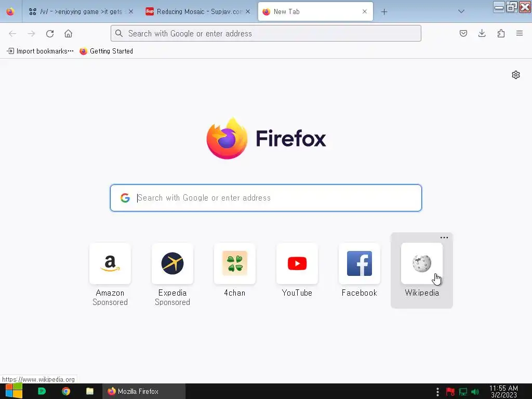Click the search icon in address bar
The image size is (532, 399).
[119, 33]
